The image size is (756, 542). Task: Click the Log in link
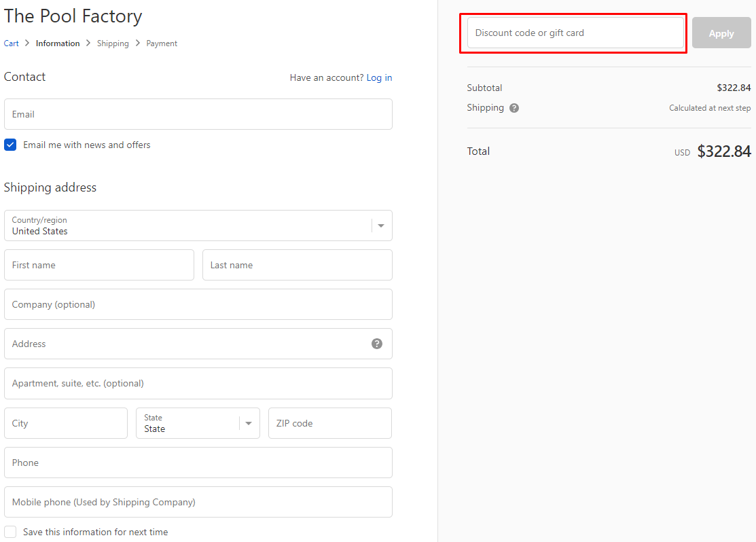tap(379, 77)
